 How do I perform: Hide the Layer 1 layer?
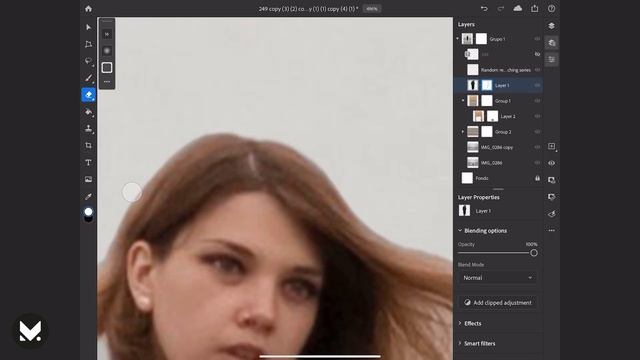click(537, 85)
